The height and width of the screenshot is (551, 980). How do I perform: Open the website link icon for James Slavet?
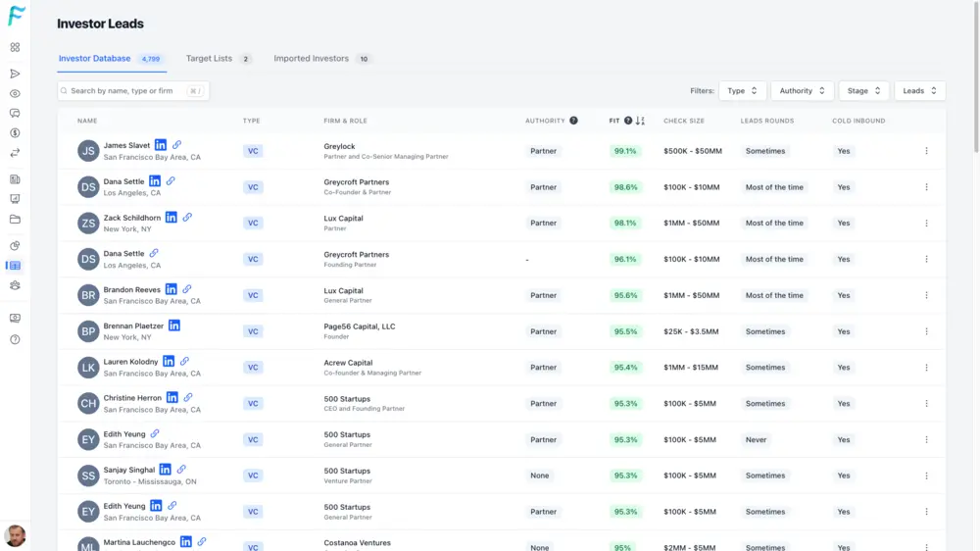(x=176, y=145)
